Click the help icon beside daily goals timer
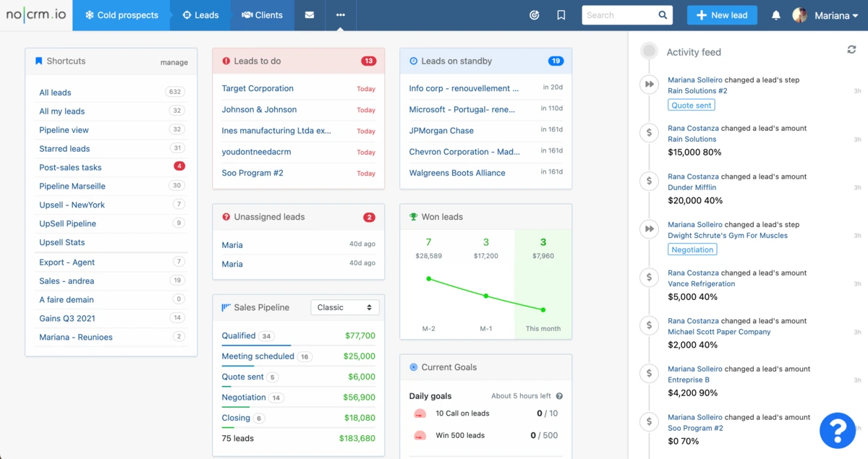Screen dimensions: 868x459 [559, 396]
